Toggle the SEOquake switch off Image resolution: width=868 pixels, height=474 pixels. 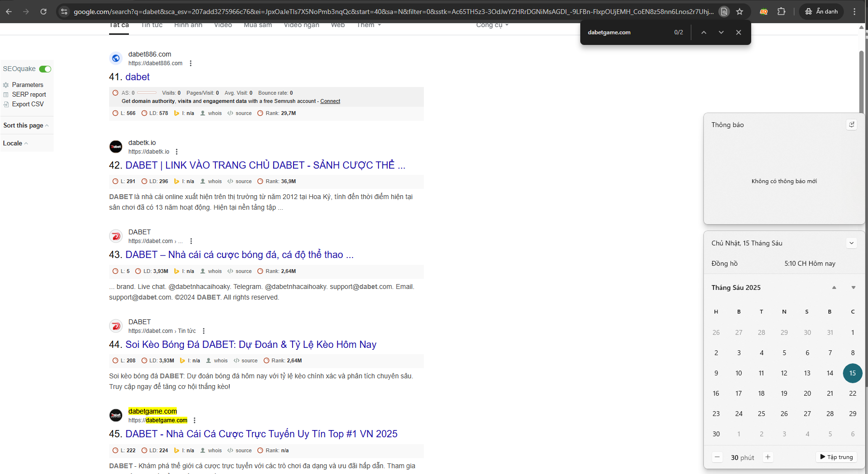pos(45,69)
